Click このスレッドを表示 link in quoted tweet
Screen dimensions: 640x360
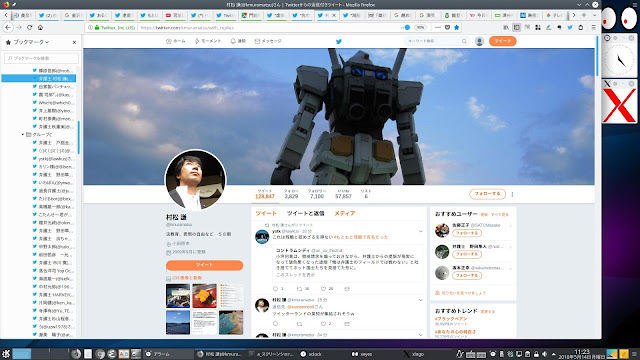pyautogui.click(x=296, y=275)
